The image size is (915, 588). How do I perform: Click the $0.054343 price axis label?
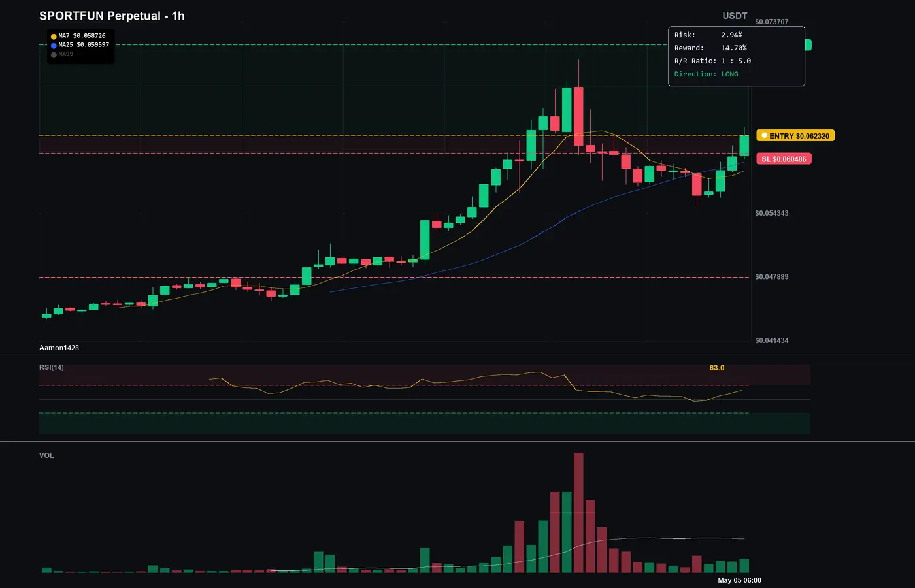click(771, 213)
